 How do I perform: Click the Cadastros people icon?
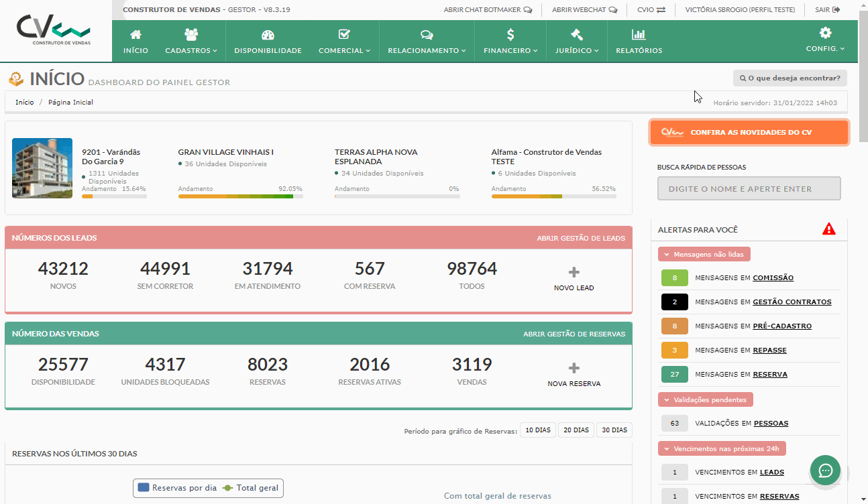(x=191, y=34)
